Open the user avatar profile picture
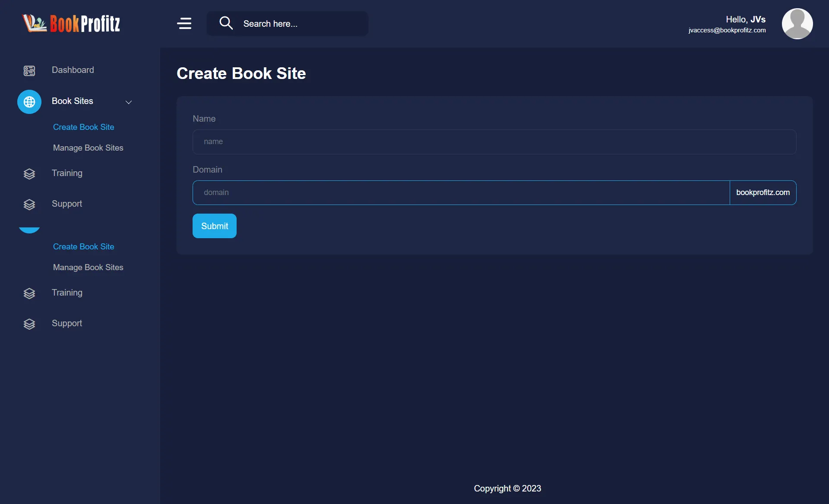The width and height of the screenshot is (829, 504). [x=797, y=24]
